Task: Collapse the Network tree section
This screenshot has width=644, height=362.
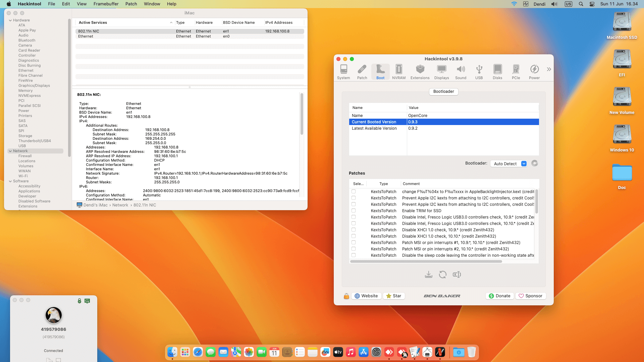Action: pyautogui.click(x=10, y=151)
